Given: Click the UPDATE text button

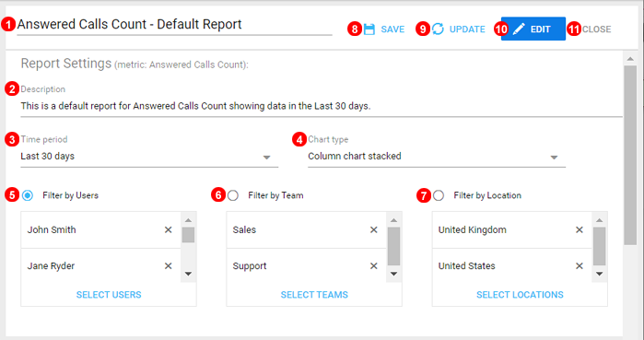Looking at the screenshot, I should pos(467,29).
